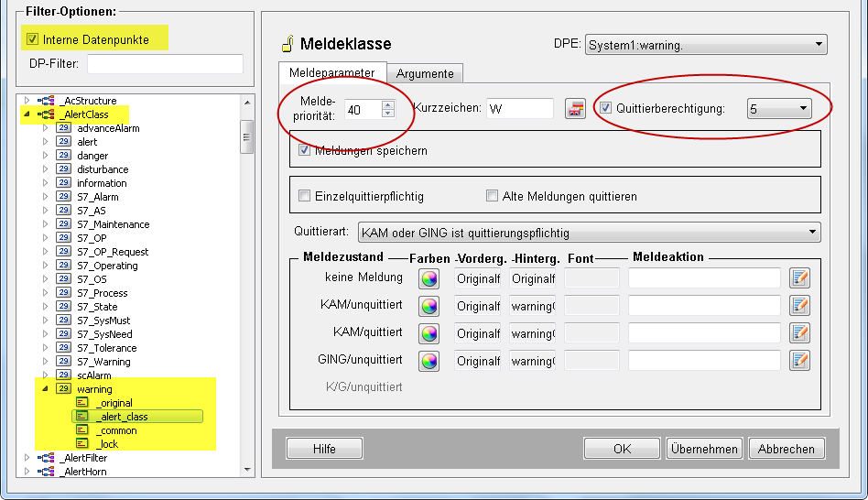This screenshot has height=500, width=868.
Task: Open edit icon for GING/unquittiert Meldeaktion
Action: (x=799, y=361)
